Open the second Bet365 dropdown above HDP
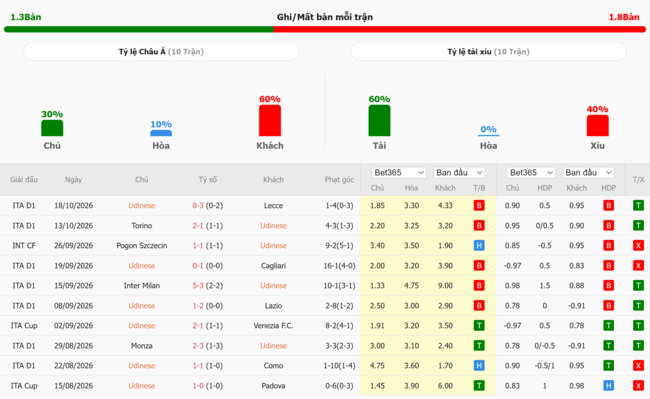650x399 pixels. tap(531, 172)
